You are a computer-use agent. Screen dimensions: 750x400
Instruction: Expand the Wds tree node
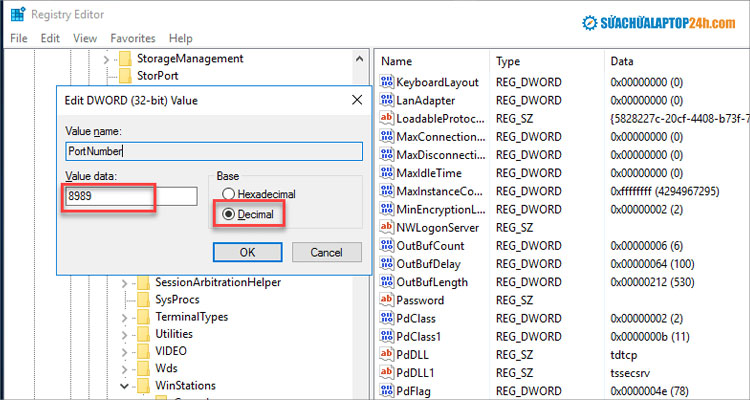[124, 369]
